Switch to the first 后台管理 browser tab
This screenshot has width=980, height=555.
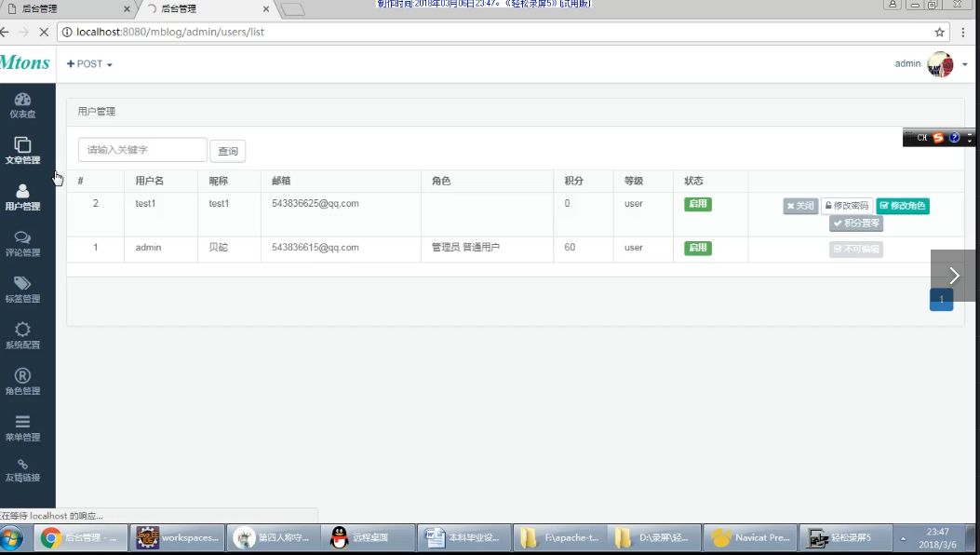pos(67,8)
